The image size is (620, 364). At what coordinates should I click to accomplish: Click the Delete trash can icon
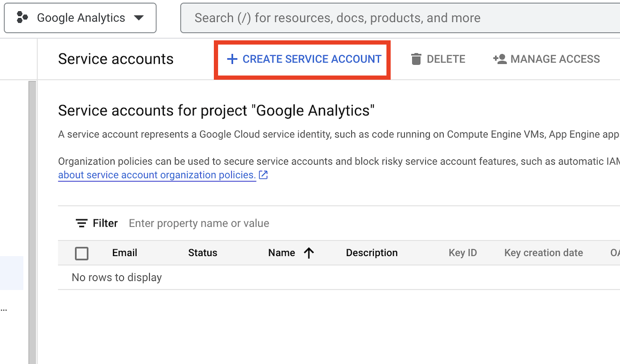[416, 59]
